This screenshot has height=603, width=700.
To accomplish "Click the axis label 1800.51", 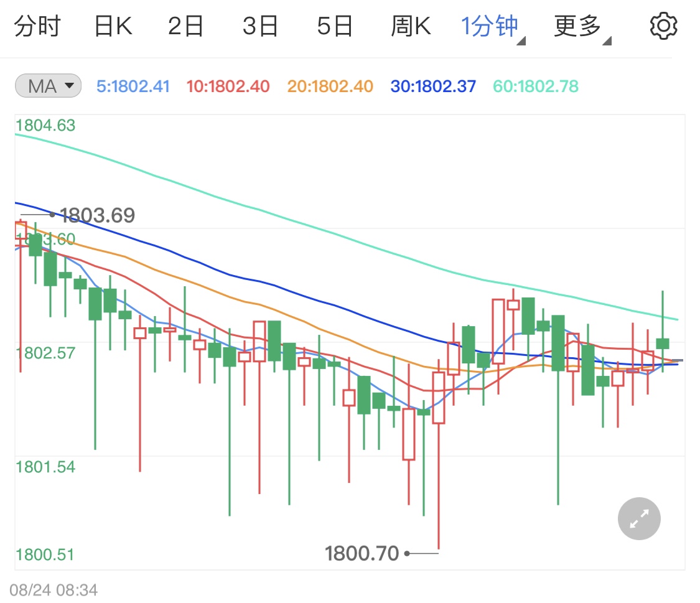I will click(45, 554).
